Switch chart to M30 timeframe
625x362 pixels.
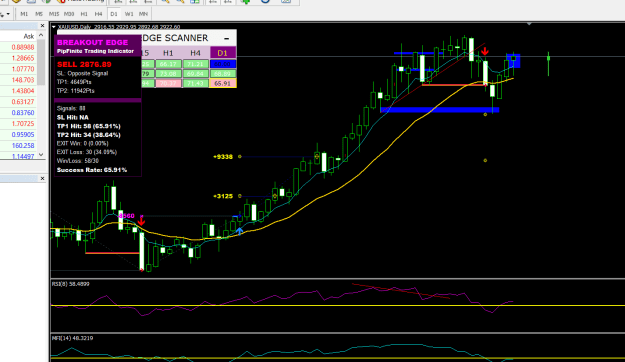click(69, 14)
